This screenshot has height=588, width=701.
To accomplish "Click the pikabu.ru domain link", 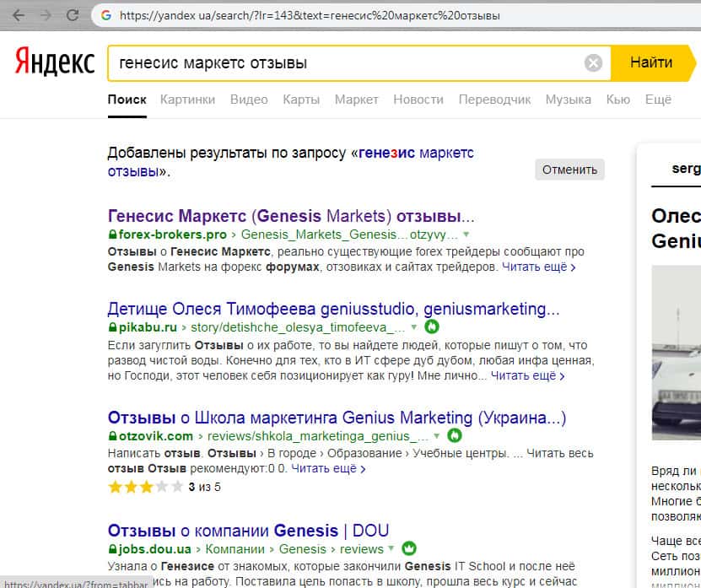I will 148,327.
